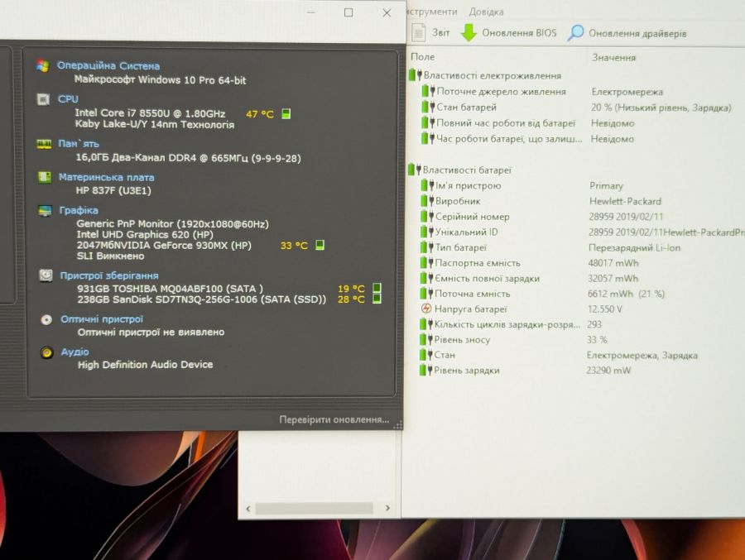This screenshot has width=745, height=560.
Task: Select the Повний час роботи від батареї row
Action: pos(578,123)
